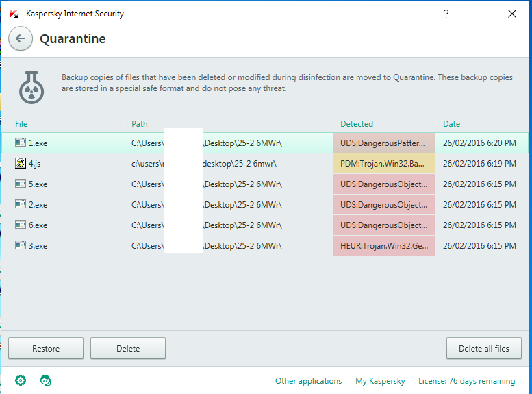Click Delete all files button
Image resolution: width=532 pixels, height=394 pixels.
pyautogui.click(x=484, y=348)
